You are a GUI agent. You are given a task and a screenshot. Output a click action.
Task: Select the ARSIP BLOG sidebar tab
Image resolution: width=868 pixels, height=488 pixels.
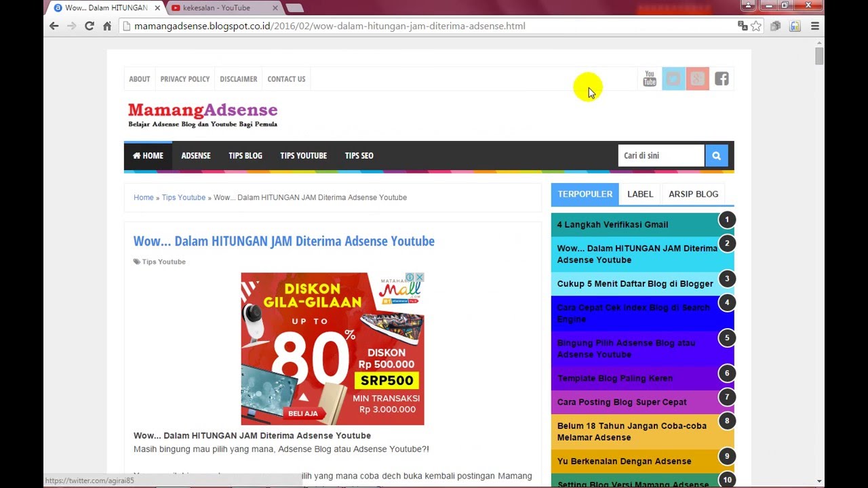tap(694, 194)
